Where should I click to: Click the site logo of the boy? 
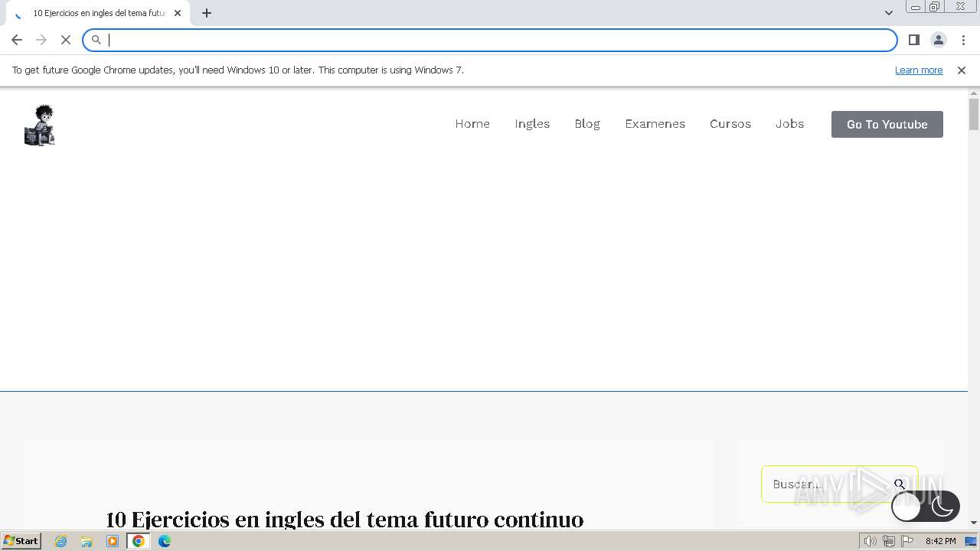(x=40, y=125)
